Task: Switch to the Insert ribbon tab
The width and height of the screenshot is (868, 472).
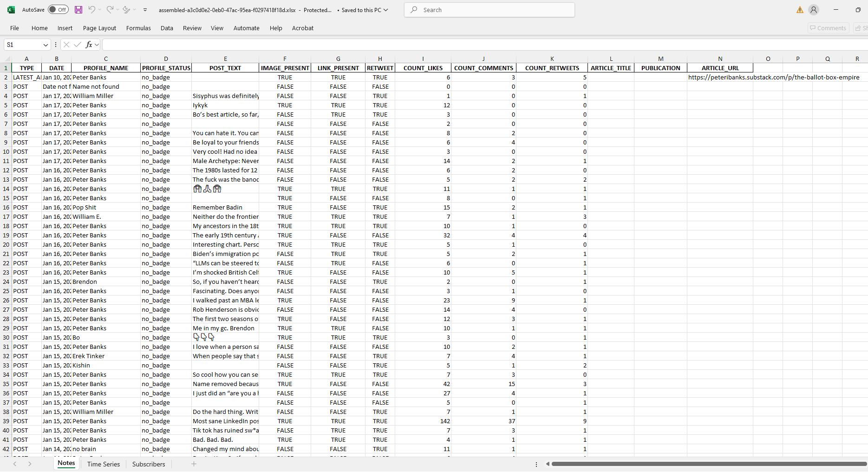Action: click(x=65, y=28)
